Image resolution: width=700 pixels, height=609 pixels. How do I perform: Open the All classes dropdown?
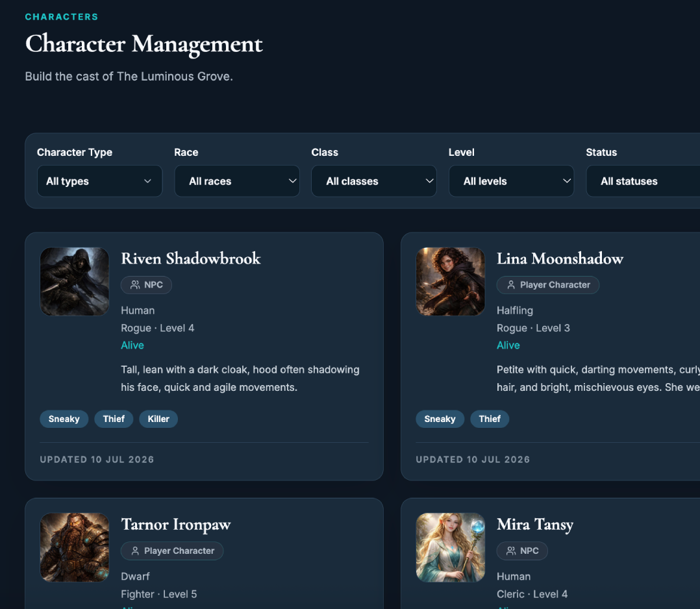(373, 181)
